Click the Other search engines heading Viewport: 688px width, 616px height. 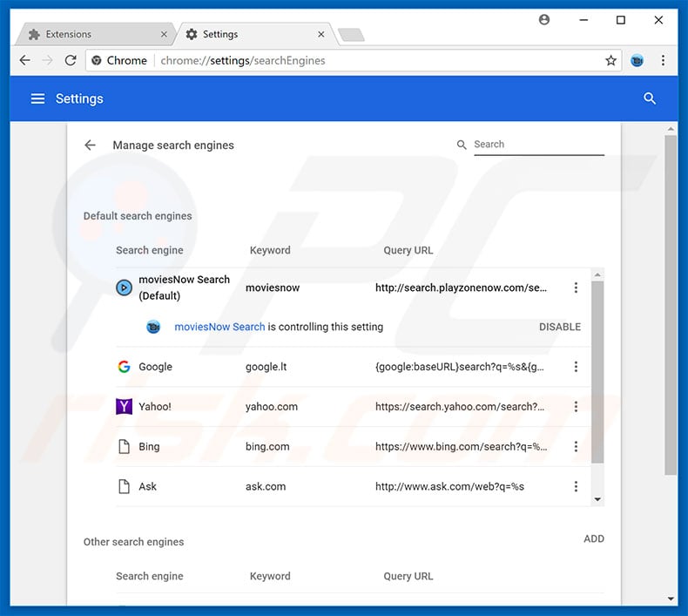[x=133, y=542]
